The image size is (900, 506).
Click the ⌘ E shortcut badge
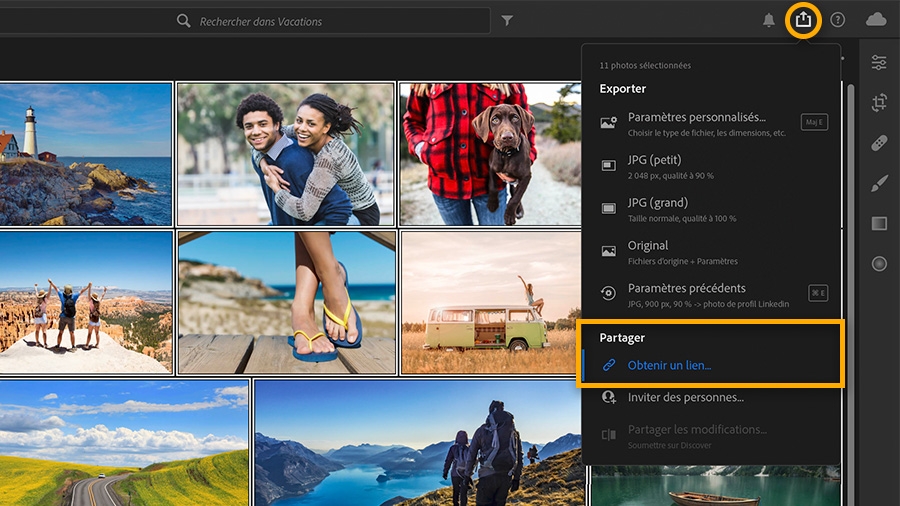point(818,293)
